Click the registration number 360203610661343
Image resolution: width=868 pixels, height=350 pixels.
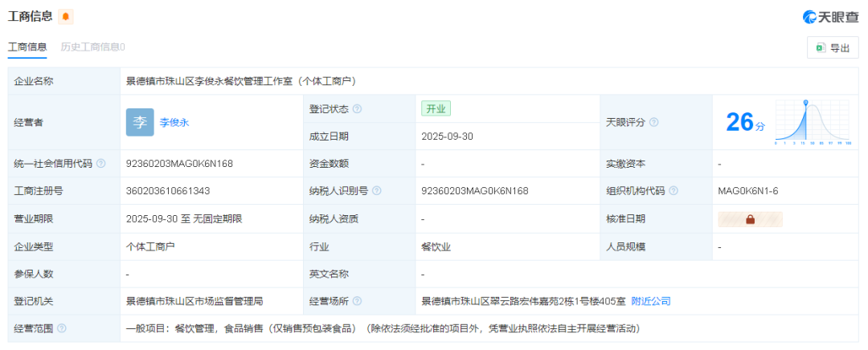click(168, 191)
